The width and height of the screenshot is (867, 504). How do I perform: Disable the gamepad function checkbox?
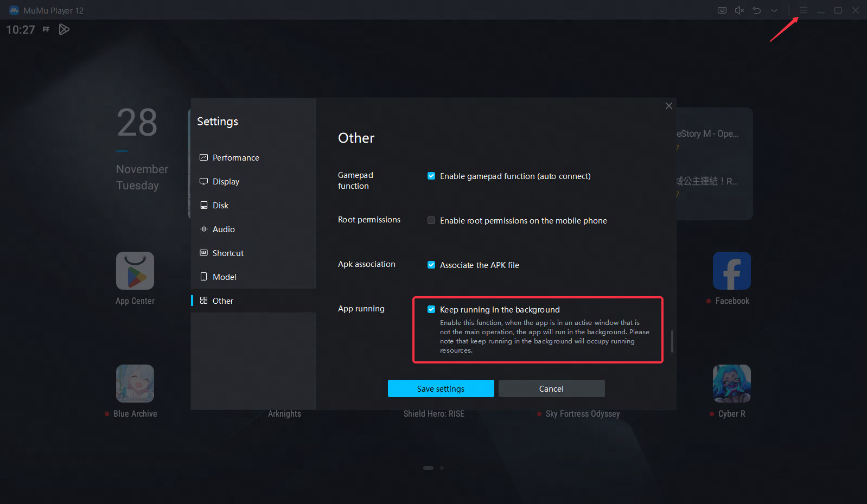431,176
